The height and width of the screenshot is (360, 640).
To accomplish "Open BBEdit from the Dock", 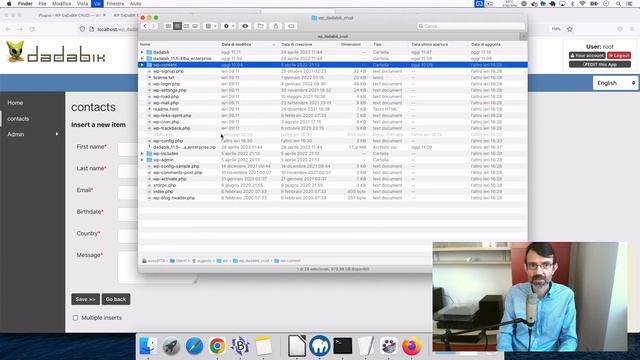I will pos(240,346).
